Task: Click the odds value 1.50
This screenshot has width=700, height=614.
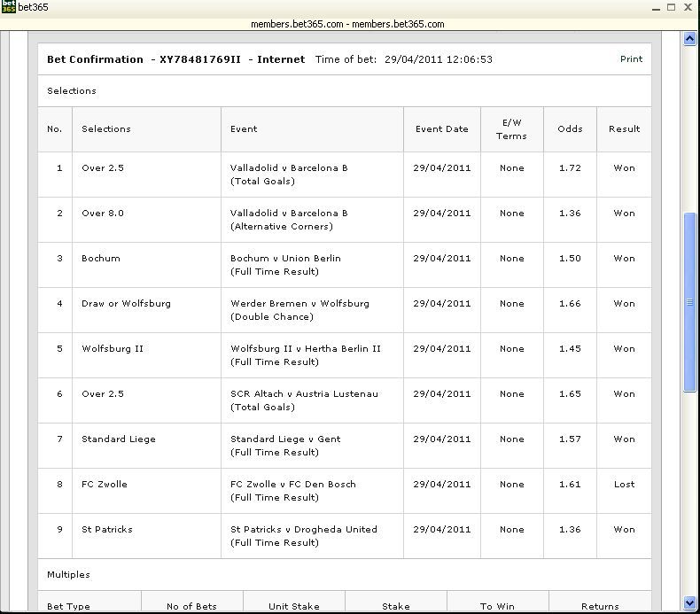Action: point(570,258)
